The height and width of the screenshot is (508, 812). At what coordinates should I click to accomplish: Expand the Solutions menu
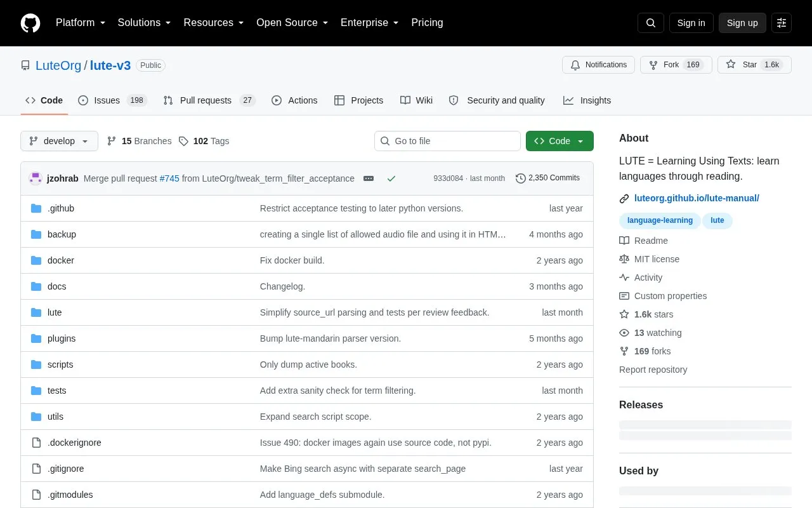click(x=145, y=23)
